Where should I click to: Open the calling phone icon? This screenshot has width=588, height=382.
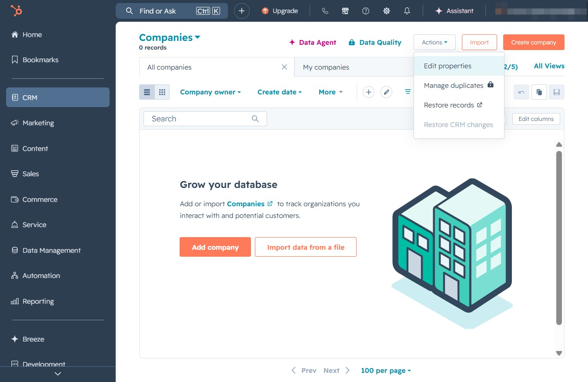tap(325, 11)
